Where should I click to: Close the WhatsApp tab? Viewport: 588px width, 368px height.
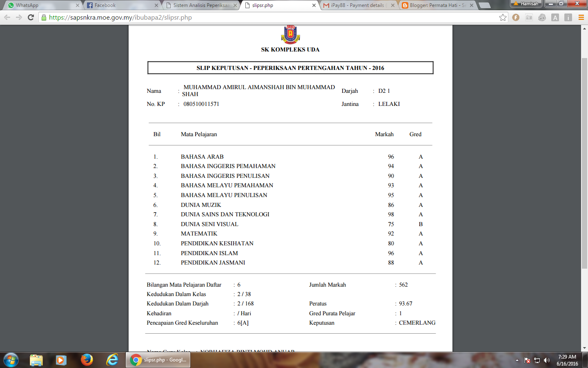point(78,5)
